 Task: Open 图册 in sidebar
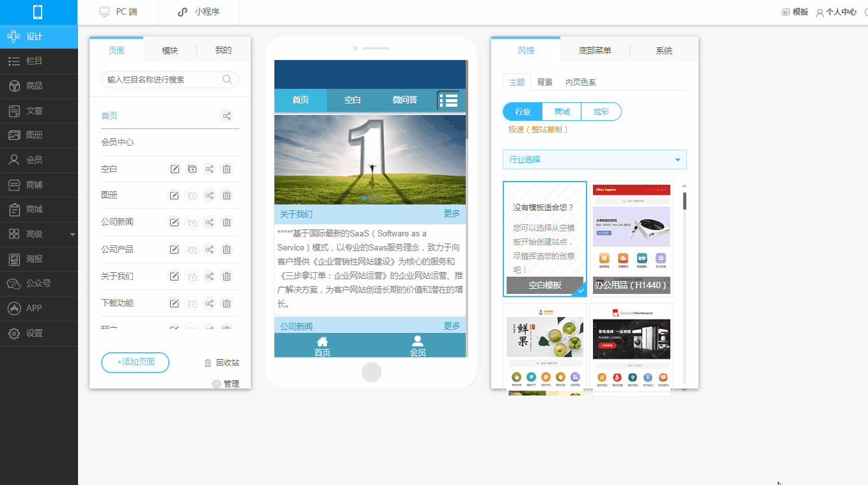tap(39, 135)
